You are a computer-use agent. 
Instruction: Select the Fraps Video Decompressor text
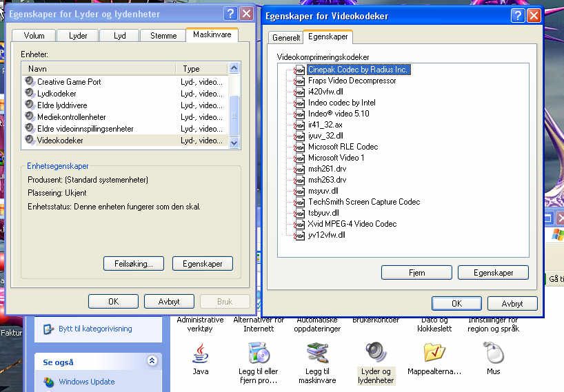pos(352,81)
